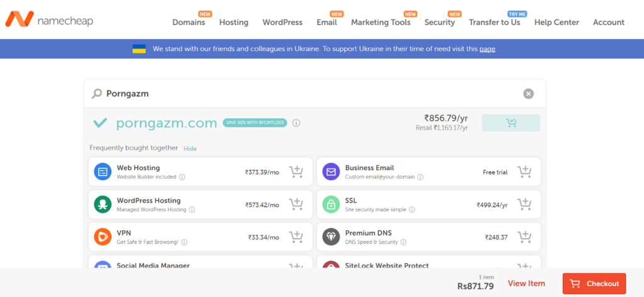The width and height of the screenshot is (644, 297).
Task: Click the WordPress Hosting title text
Action: point(148,201)
